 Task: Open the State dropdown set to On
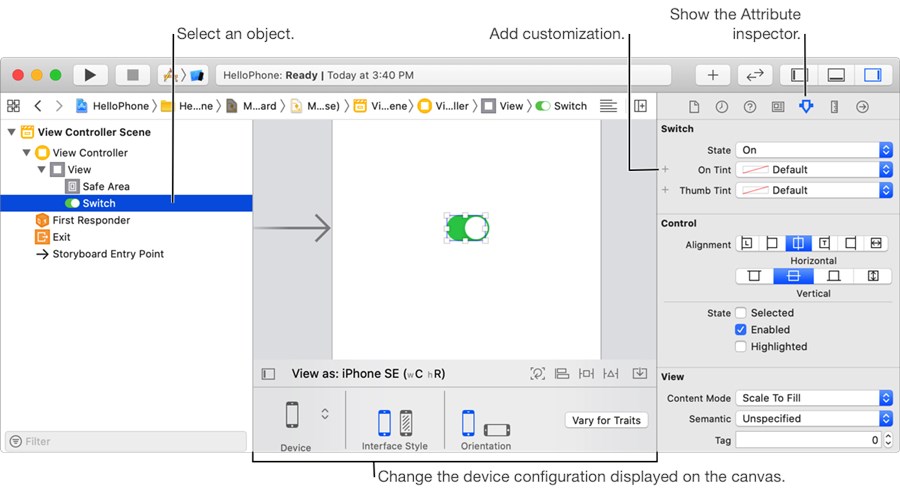(813, 150)
